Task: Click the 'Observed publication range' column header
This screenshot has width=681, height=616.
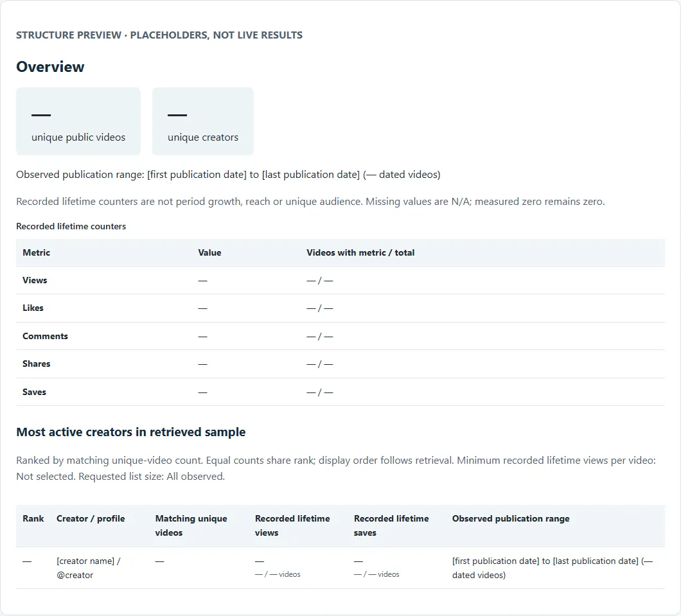Action: [511, 519]
